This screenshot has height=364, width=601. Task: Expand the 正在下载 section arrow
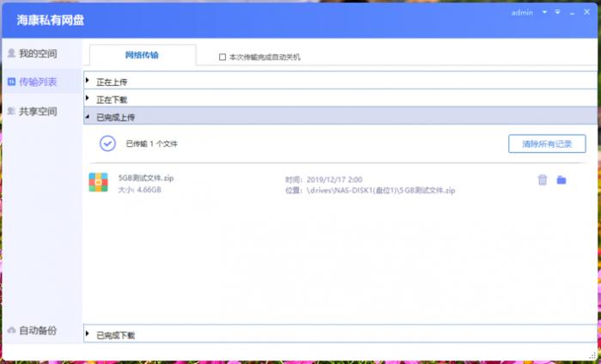coord(88,98)
